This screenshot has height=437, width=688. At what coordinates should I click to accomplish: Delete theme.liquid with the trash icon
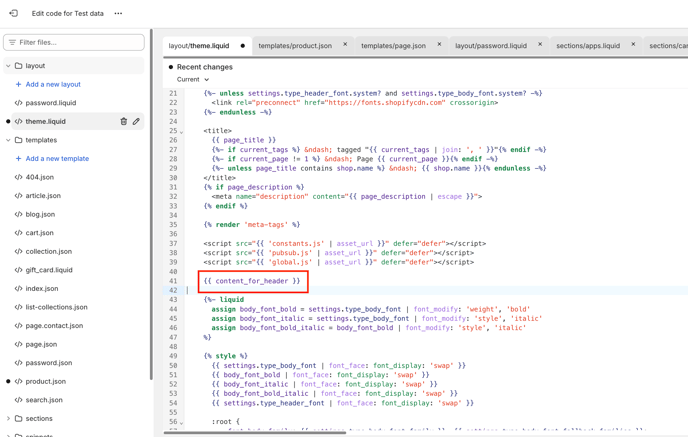124,121
